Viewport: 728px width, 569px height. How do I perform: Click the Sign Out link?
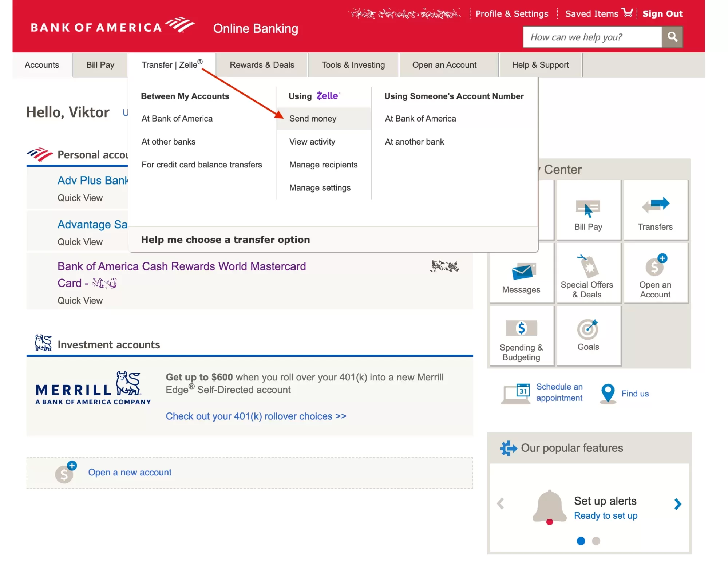662,14
